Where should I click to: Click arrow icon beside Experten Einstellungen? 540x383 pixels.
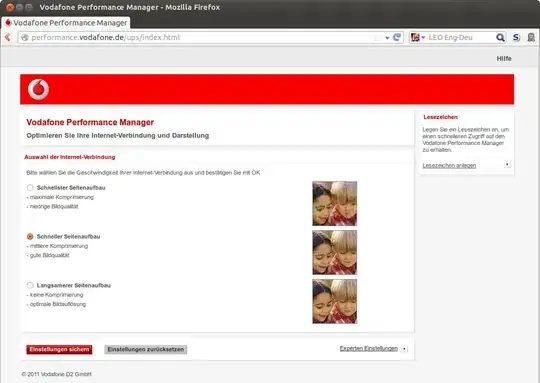(x=404, y=349)
